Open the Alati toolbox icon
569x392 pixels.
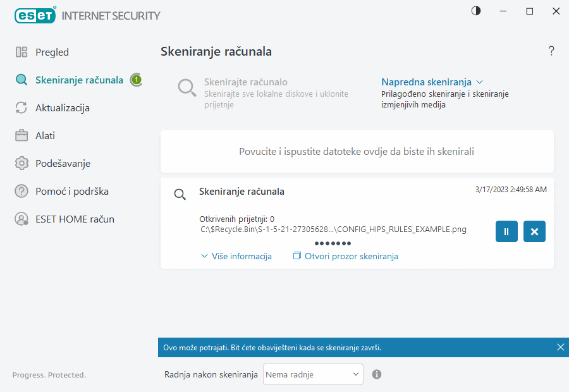click(x=21, y=135)
